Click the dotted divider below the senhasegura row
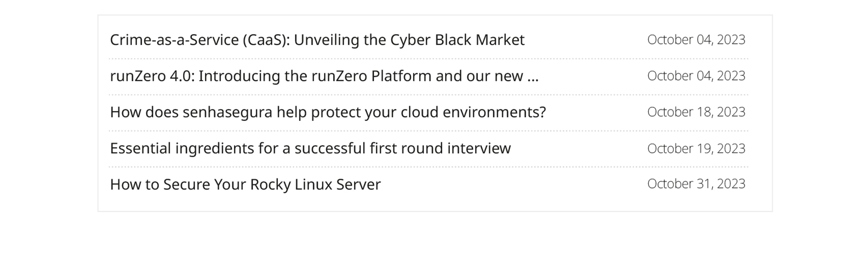Screen dimensions: 868x266 [428, 131]
